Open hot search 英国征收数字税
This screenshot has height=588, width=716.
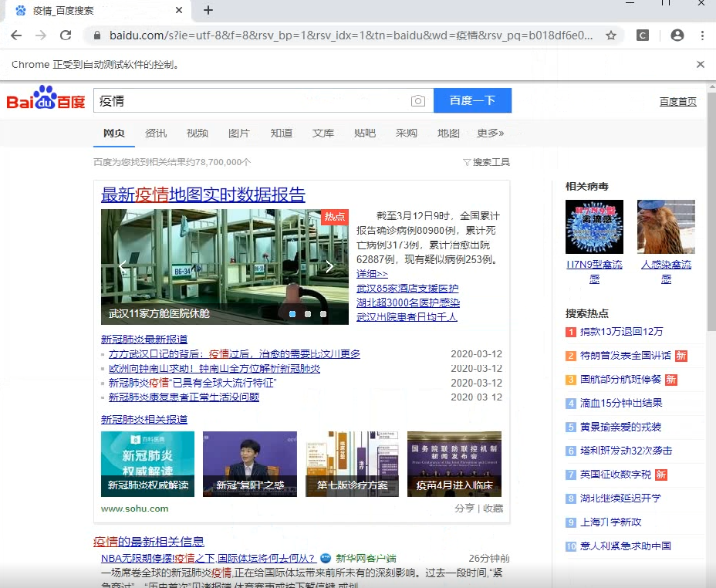click(x=616, y=475)
